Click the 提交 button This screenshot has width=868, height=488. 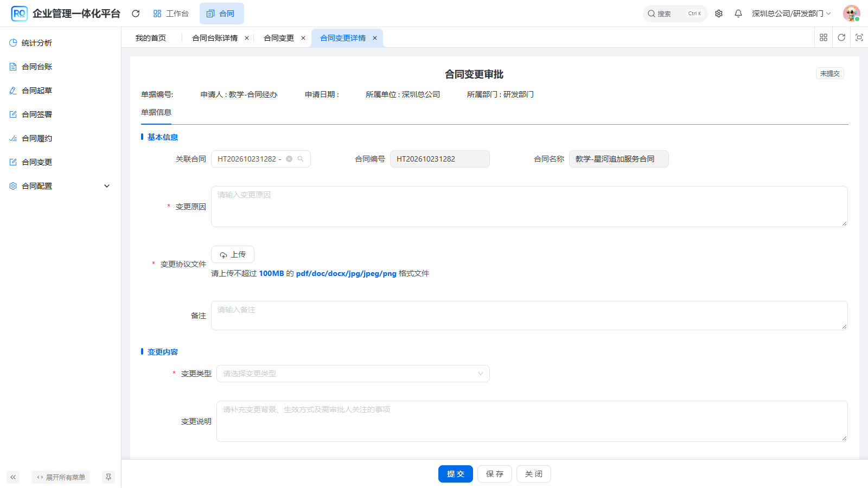(456, 474)
